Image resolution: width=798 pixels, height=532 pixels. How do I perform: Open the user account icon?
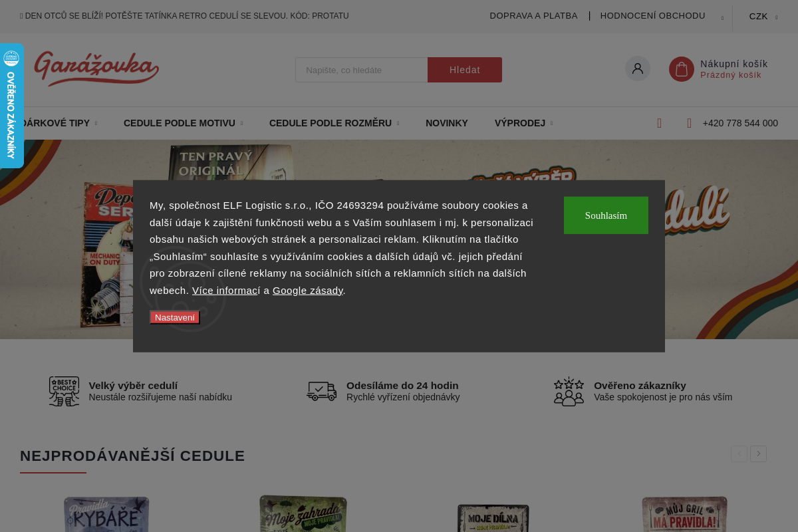pos(638,68)
